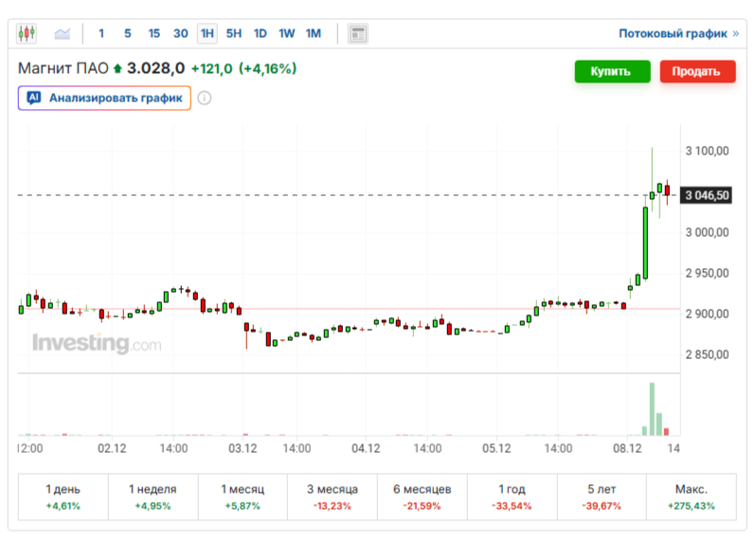Image resolution: width=756 pixels, height=541 pixels.
Task: Select the 5H timeframe
Action: pos(234,33)
